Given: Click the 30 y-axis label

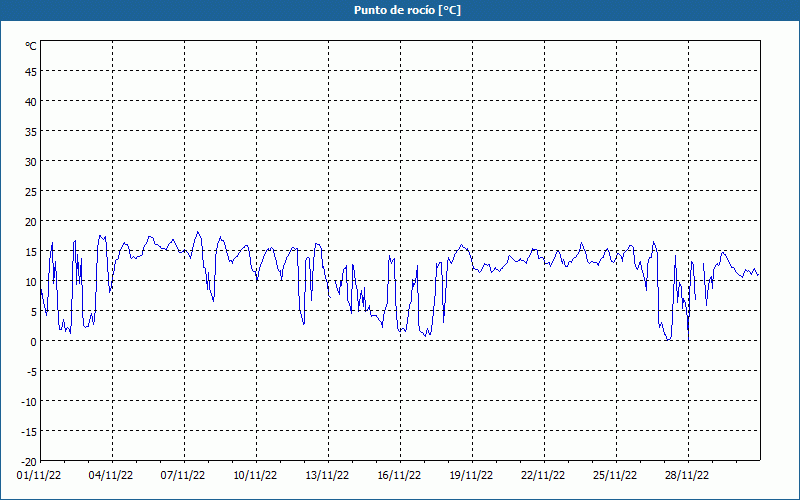Looking at the screenshot, I should [x=31, y=162].
